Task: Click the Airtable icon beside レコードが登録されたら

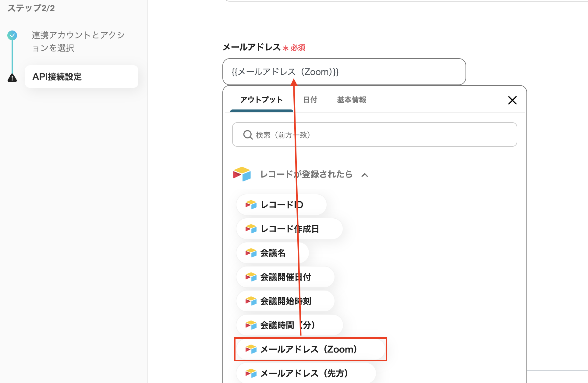Action: pyautogui.click(x=242, y=174)
